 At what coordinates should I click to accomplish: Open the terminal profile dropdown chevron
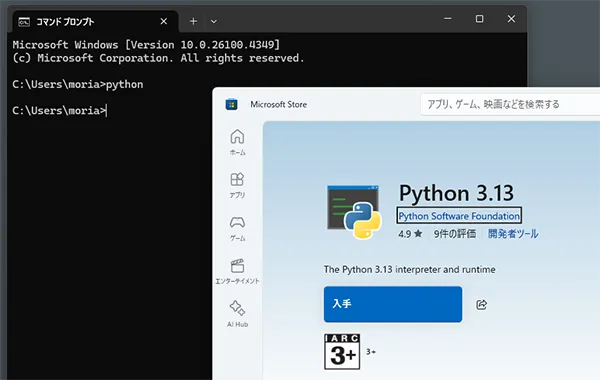coord(214,22)
